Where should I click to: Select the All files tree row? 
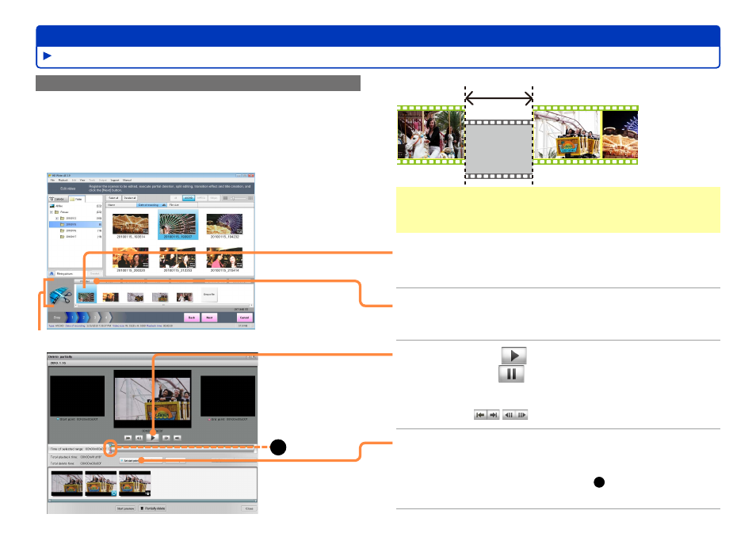[75, 206]
